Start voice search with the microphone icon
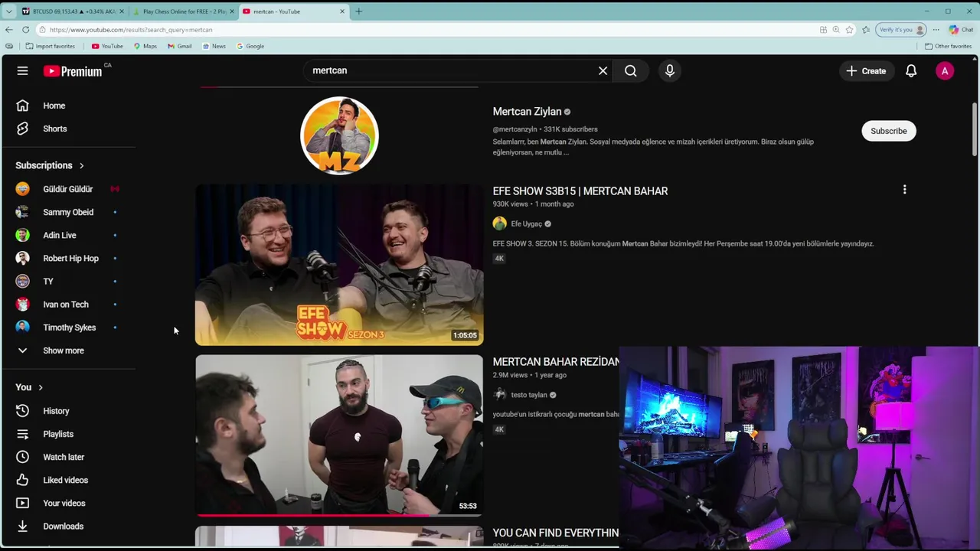980x551 pixels. 670,70
